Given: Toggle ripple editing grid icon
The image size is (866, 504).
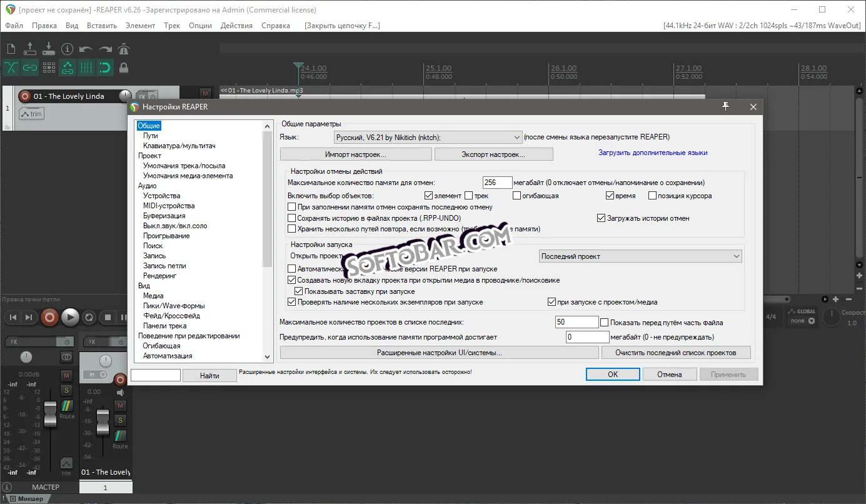Looking at the screenshot, I should click(49, 68).
